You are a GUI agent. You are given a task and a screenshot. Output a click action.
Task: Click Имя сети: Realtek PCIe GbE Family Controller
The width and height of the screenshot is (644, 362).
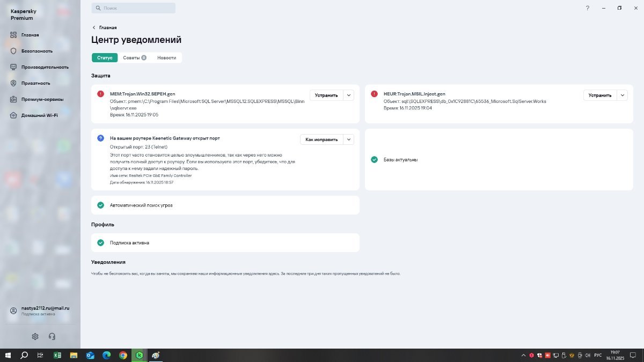(x=151, y=175)
